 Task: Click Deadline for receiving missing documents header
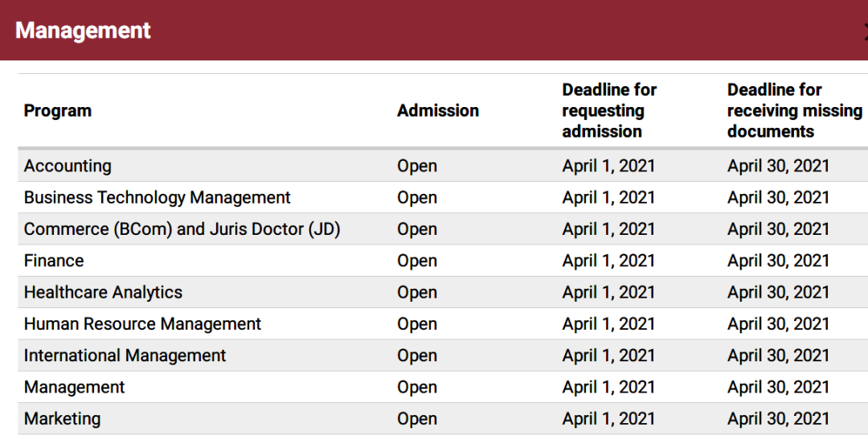pyautogui.click(x=795, y=111)
